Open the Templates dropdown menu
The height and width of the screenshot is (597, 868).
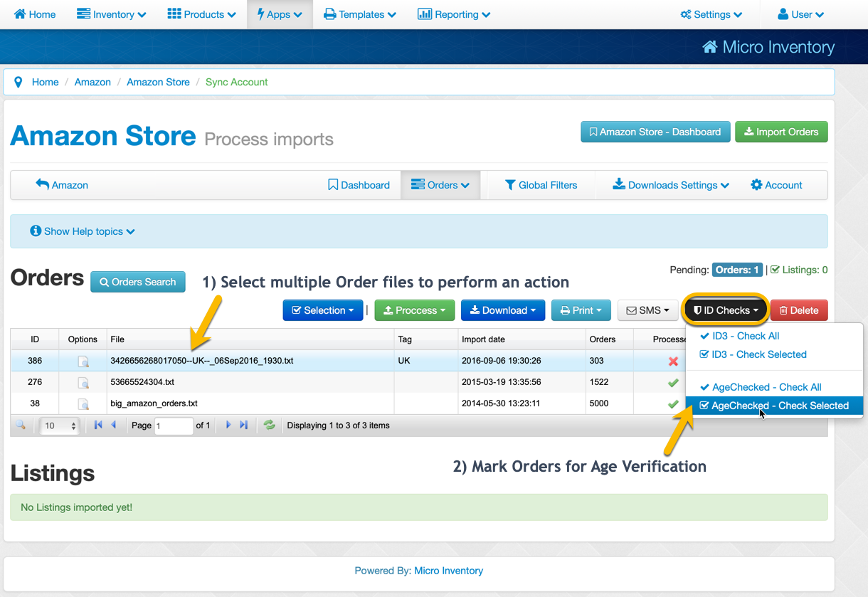[360, 14]
